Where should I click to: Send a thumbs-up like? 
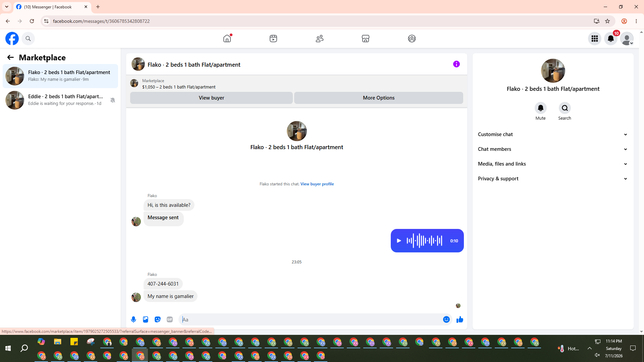[460, 320]
